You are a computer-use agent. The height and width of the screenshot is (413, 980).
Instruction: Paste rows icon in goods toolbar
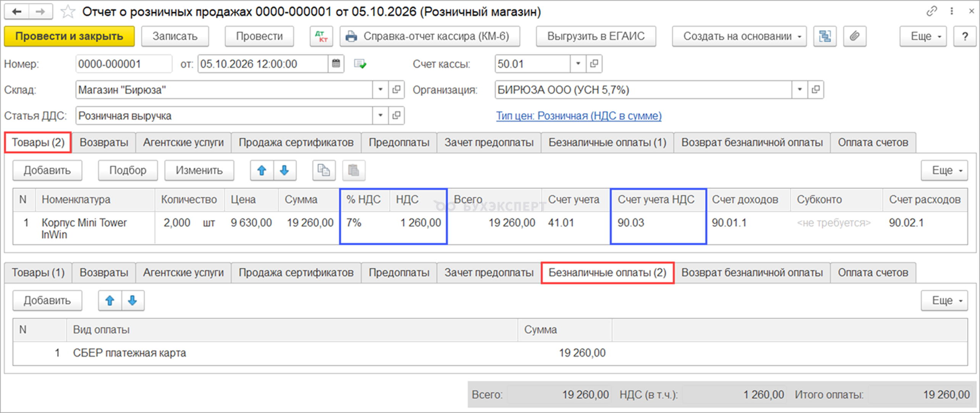[354, 170]
